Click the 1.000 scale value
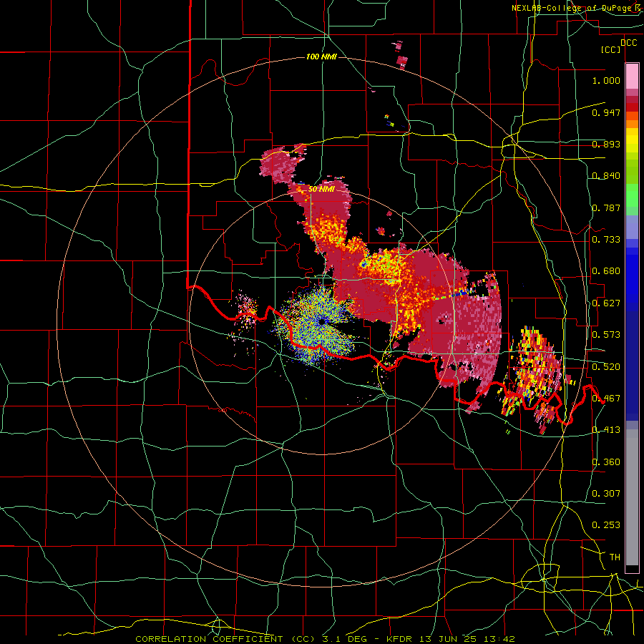644x644 pixels. point(606,80)
